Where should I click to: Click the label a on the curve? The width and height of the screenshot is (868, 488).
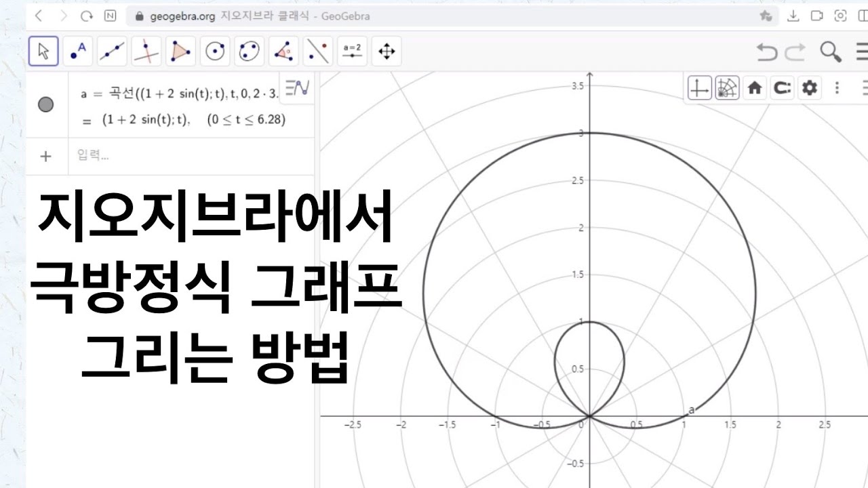pyautogui.click(x=692, y=409)
